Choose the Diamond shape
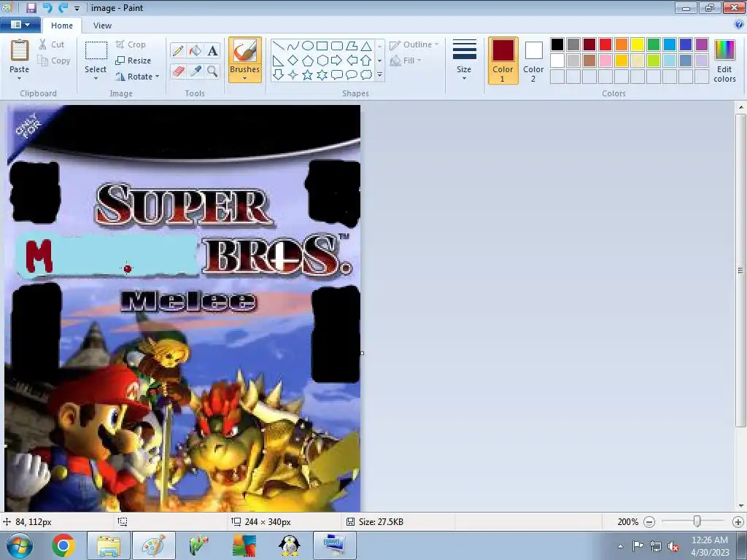 (293, 60)
